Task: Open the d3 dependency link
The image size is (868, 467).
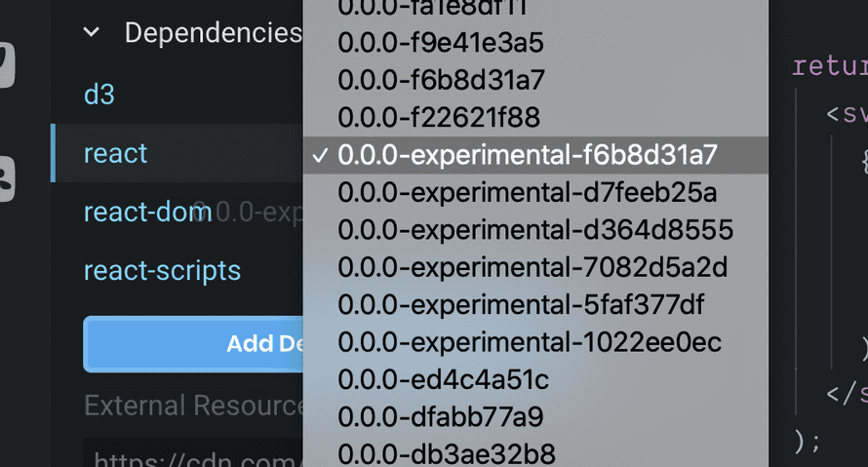Action: (99, 95)
